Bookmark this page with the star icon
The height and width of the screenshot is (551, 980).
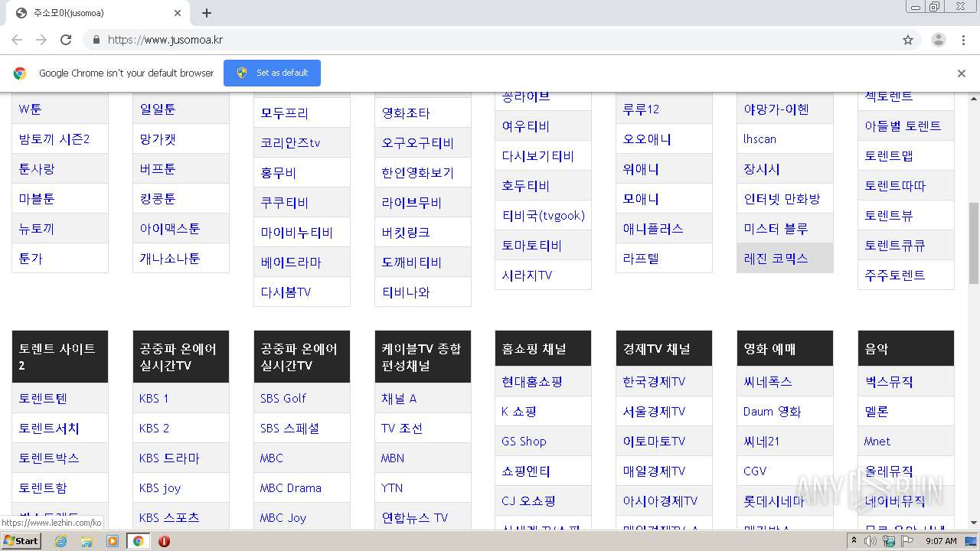[x=908, y=40]
